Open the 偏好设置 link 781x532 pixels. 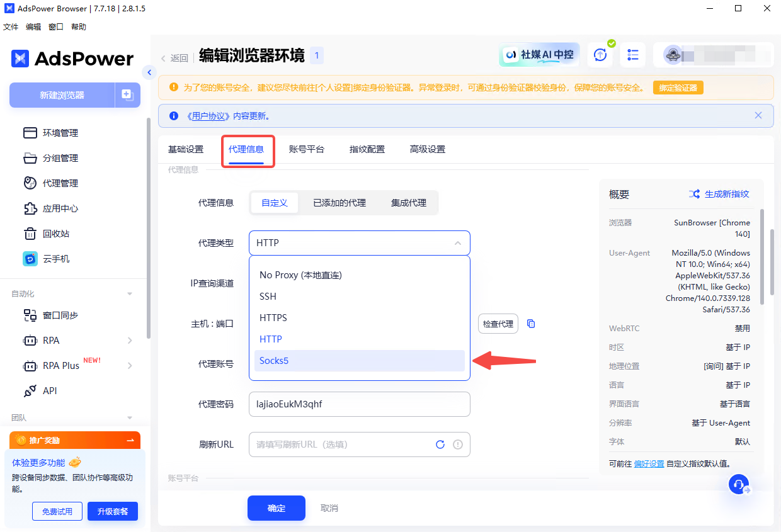coord(649,463)
